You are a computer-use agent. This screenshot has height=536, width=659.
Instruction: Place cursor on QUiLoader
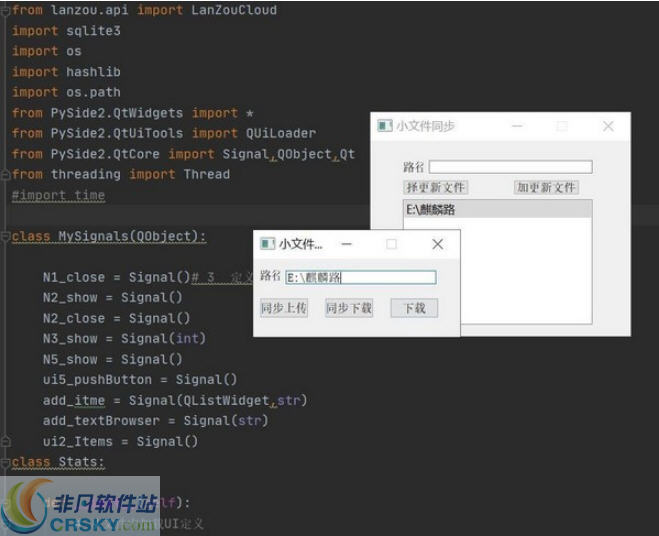pyautogui.click(x=281, y=133)
